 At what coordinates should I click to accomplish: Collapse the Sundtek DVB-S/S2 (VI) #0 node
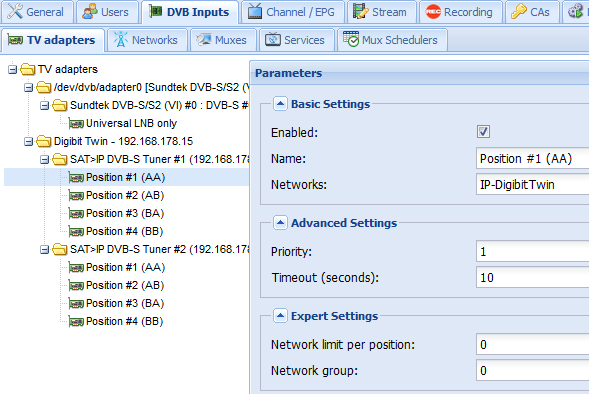[45, 106]
